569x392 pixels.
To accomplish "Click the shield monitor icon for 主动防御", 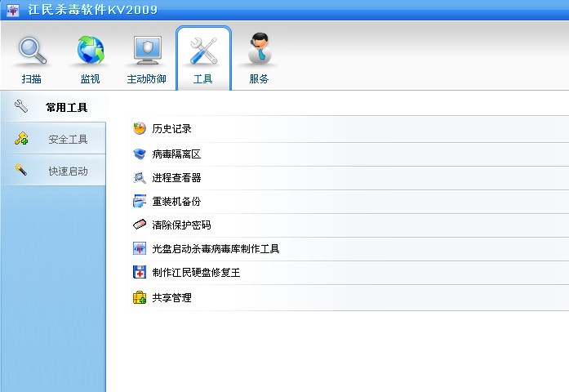I will pos(147,50).
